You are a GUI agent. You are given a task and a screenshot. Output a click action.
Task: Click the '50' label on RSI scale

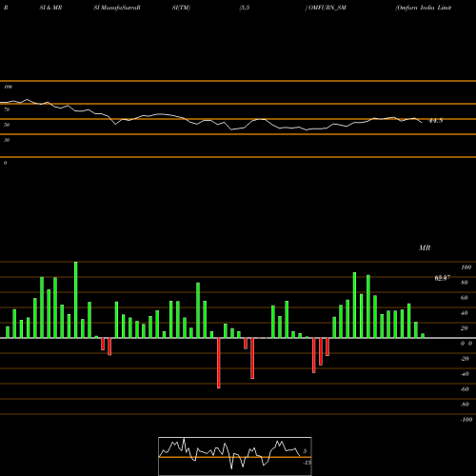pyautogui.click(x=7, y=125)
